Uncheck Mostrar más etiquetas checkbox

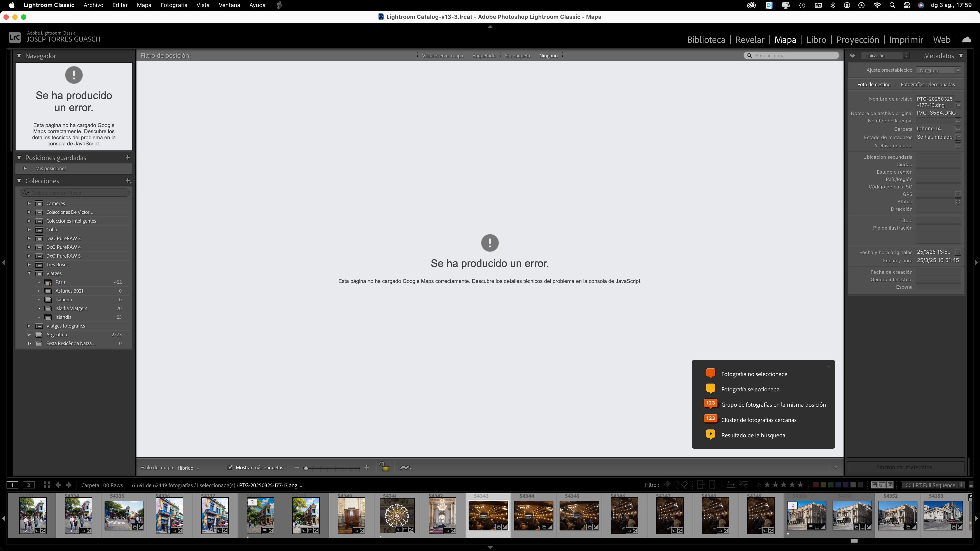230,467
